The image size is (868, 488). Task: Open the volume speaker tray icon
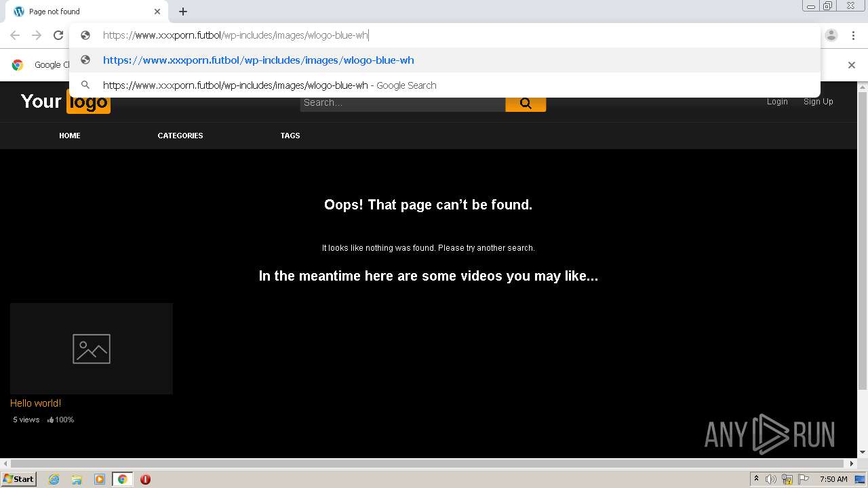[771, 479]
